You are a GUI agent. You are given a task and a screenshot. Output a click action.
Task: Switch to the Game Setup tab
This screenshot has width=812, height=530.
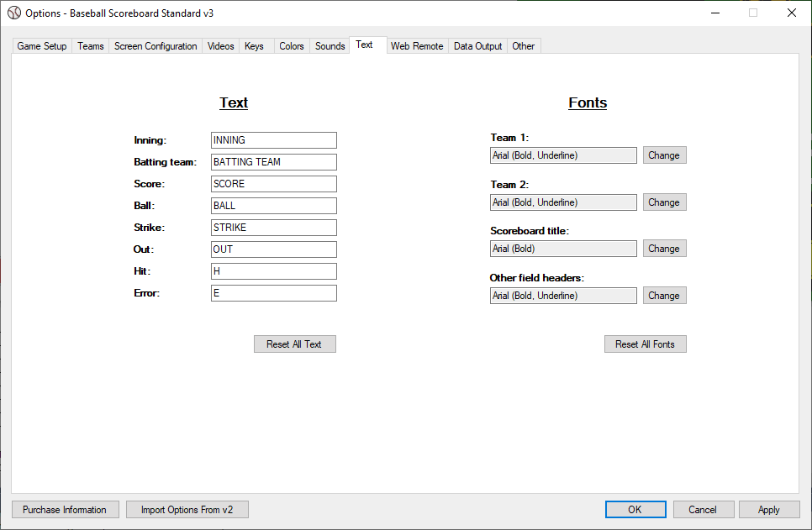(42, 46)
